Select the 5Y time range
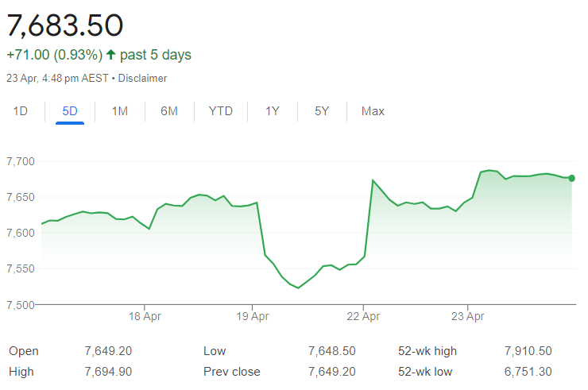Screen dimensions: 588x390 (322, 111)
